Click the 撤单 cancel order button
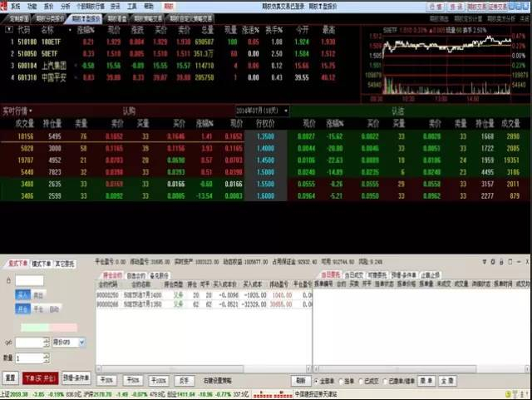The image size is (532, 400). pos(426,381)
